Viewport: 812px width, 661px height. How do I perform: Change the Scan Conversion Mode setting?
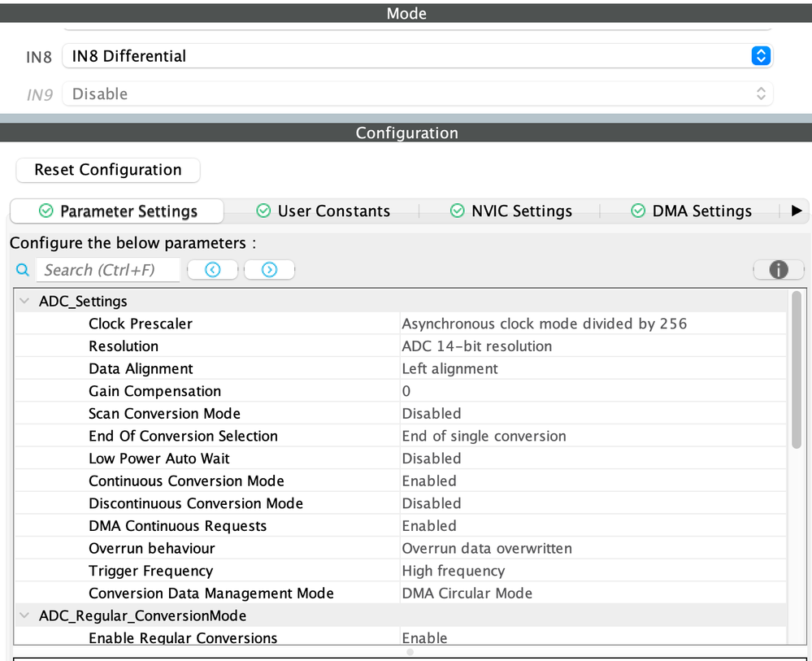coord(488,413)
